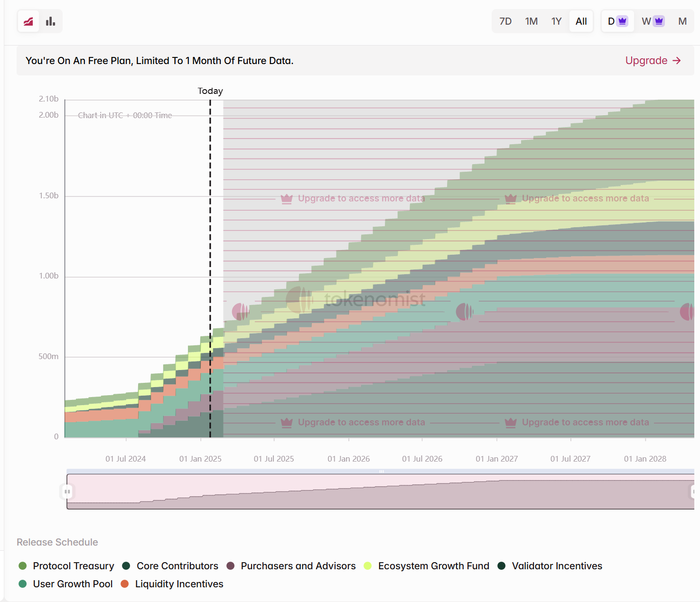The image size is (700, 602).
Task: Select the 7D time range
Action: pos(505,21)
